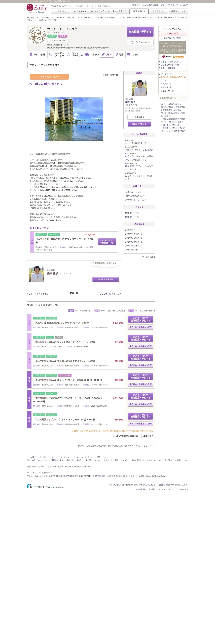The width and height of the screenshot is (215, 644).
Task: Open the ヘアスタイル tab
Action: pyautogui.click(x=80, y=11)
